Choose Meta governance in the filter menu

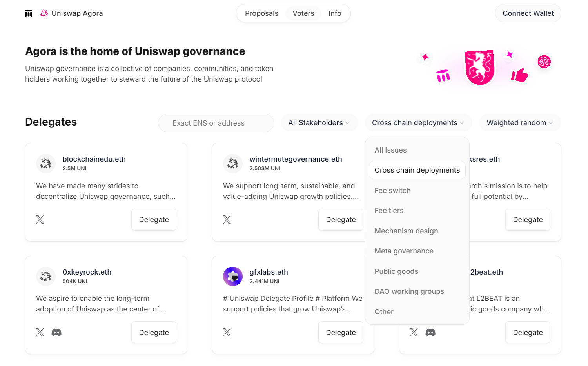pyautogui.click(x=404, y=251)
